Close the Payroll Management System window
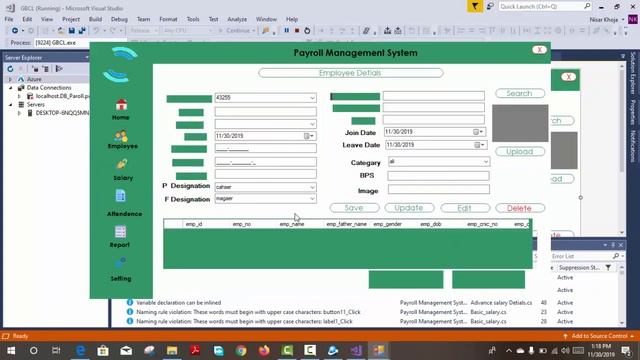 tap(539, 50)
